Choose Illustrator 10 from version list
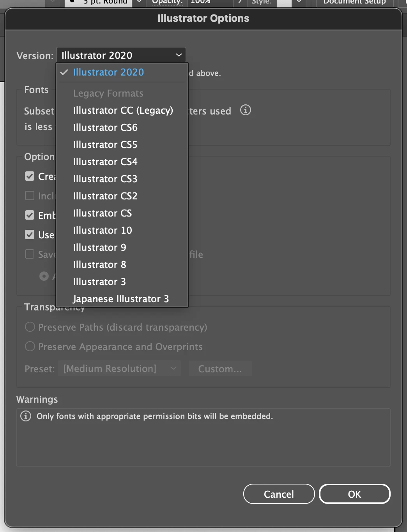This screenshot has height=532, width=407. [x=122, y=231]
